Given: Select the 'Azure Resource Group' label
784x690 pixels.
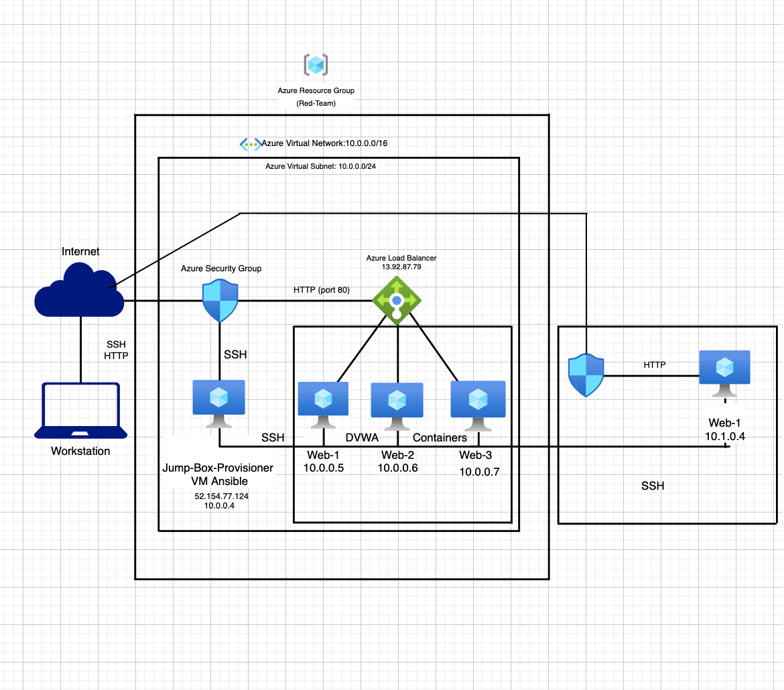Looking at the screenshot, I should point(316,90).
